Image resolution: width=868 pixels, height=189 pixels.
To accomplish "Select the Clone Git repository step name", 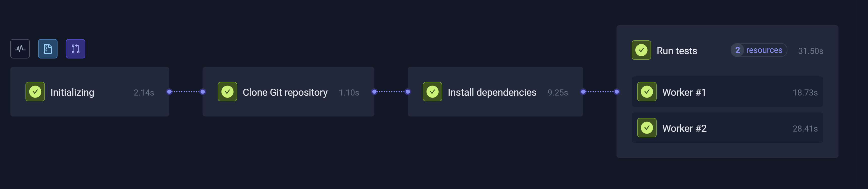I will point(285,92).
